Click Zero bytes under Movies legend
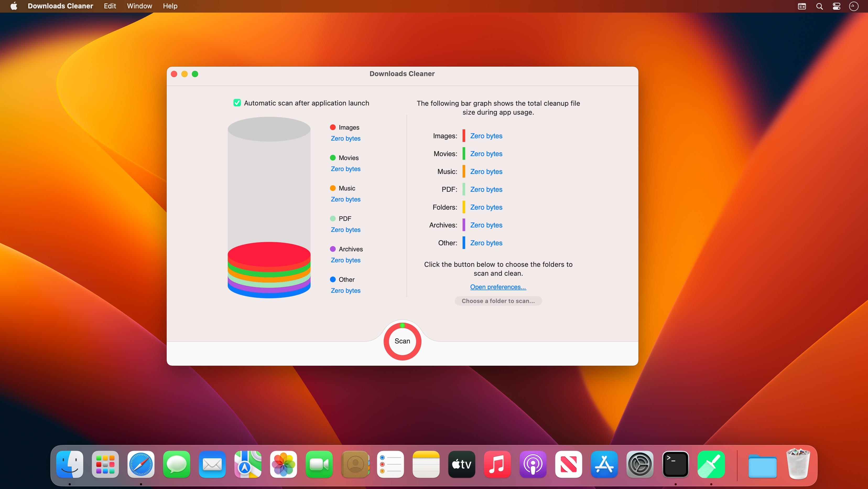868x489 pixels. point(345,169)
